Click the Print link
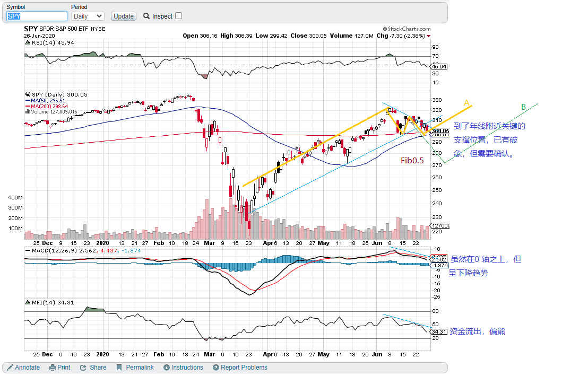This screenshot has width=588, height=376. tap(59, 368)
